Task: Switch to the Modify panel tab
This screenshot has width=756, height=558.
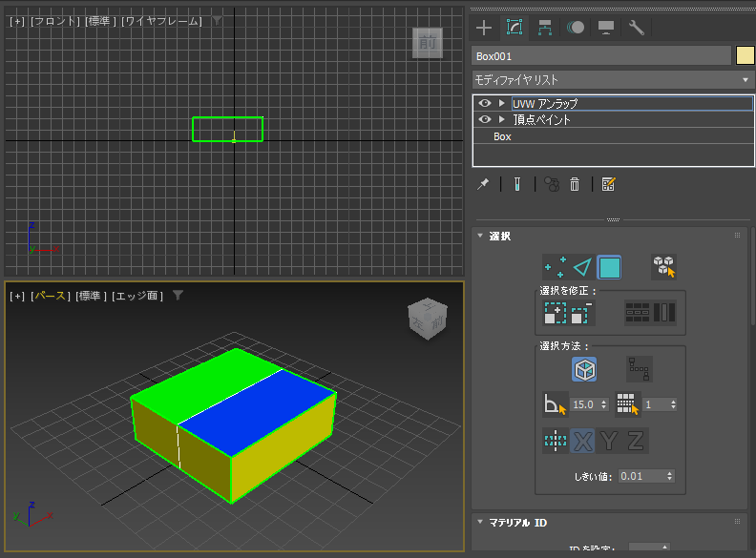Action: tap(514, 28)
